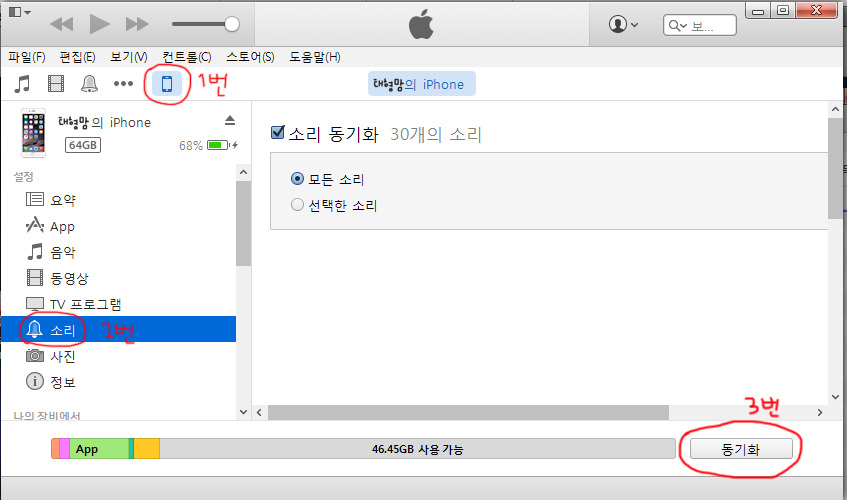Open the account user dropdown

(x=623, y=24)
